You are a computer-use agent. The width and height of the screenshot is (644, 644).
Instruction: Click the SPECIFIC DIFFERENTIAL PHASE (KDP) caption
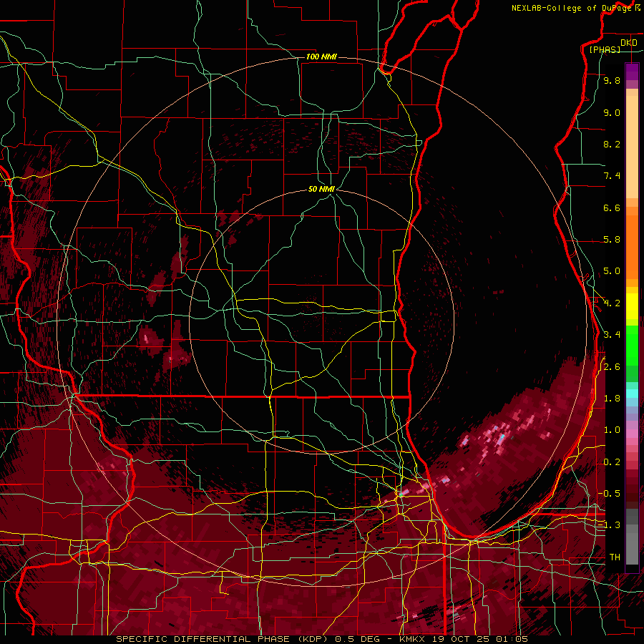tap(222, 639)
